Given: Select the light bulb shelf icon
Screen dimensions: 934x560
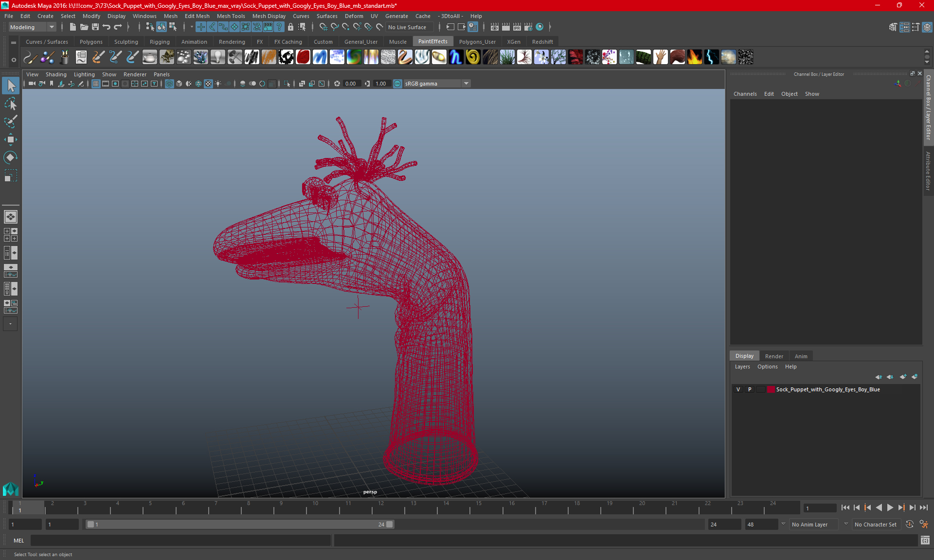Looking at the screenshot, I should point(218,57).
